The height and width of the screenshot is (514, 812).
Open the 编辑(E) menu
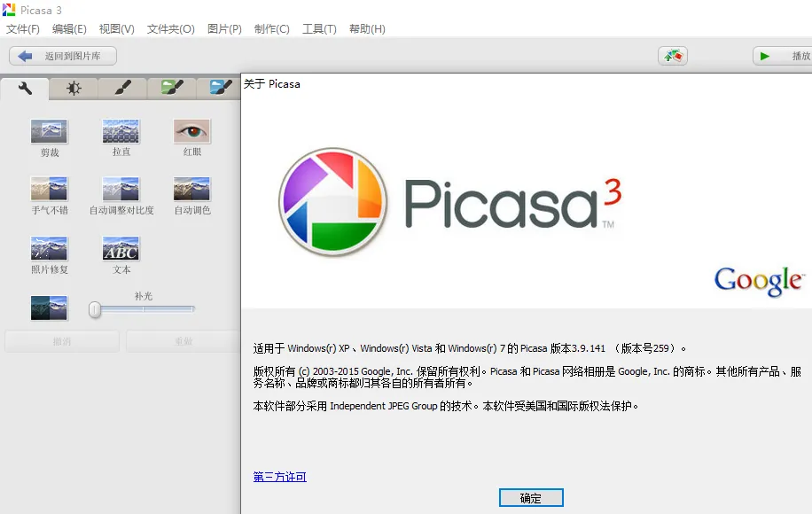click(x=69, y=29)
